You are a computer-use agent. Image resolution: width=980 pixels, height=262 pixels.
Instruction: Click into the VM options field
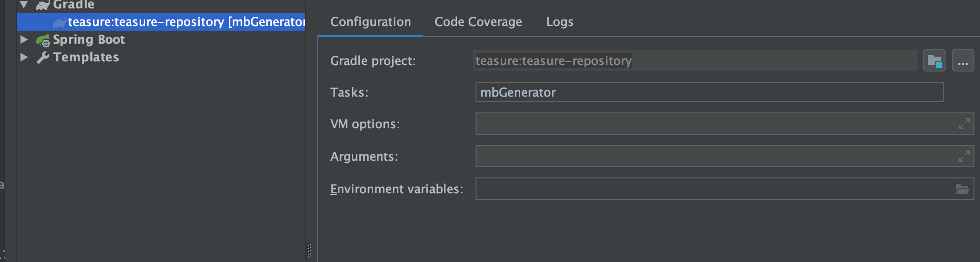tap(712, 124)
